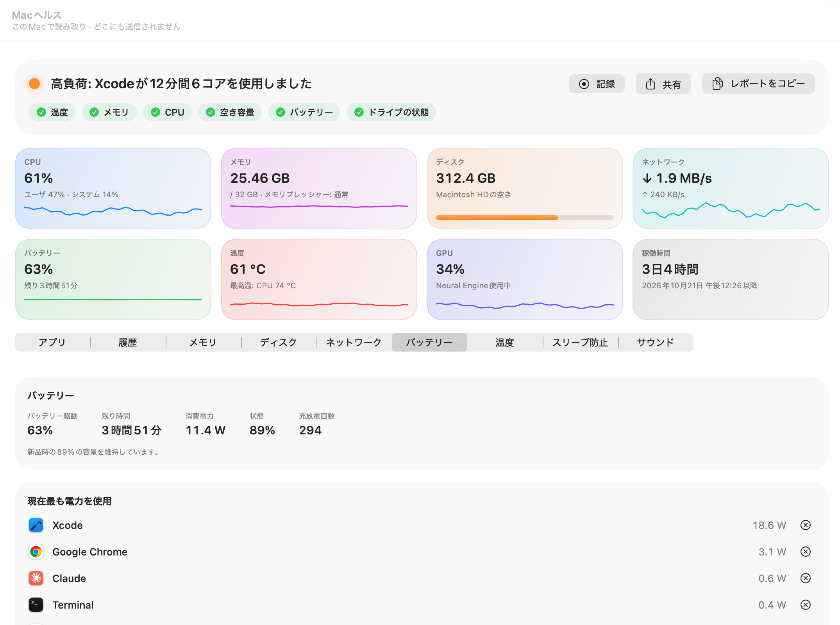The height and width of the screenshot is (625, 840).
Task: Click the 充放電回数 value 294
Action: coord(310,430)
